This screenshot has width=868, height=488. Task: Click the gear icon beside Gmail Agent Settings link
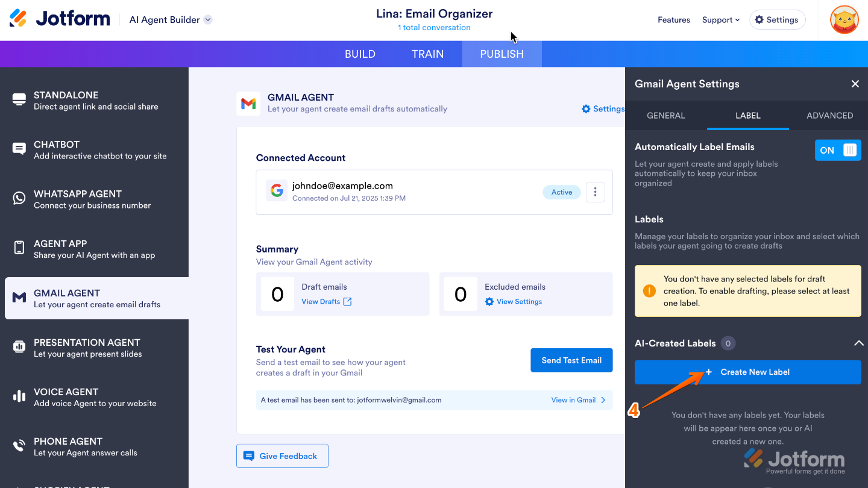pos(586,109)
